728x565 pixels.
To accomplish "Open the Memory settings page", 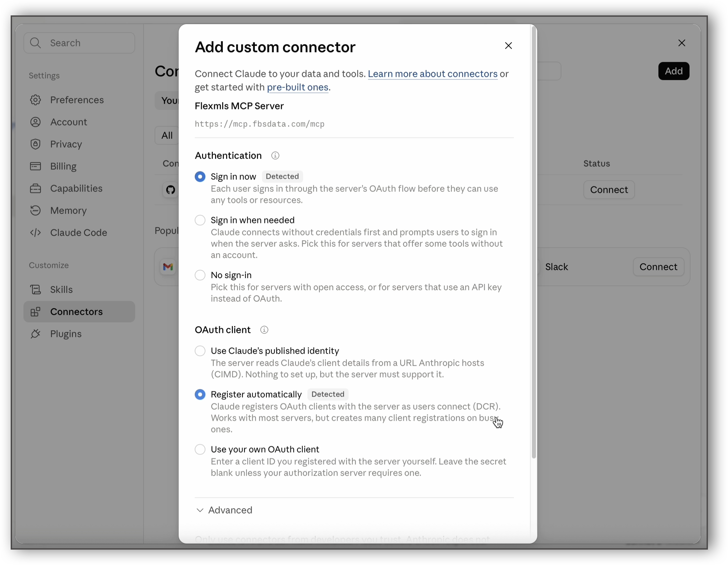I will pos(79,211).
